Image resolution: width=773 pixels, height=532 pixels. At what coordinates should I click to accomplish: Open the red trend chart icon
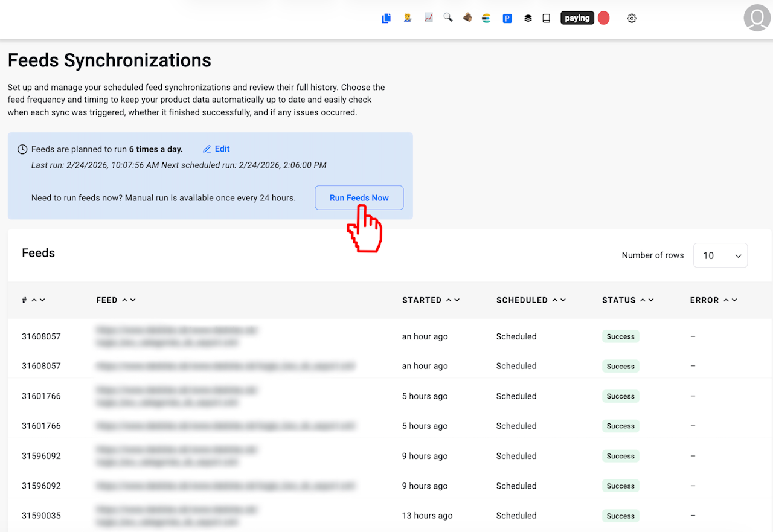428,18
